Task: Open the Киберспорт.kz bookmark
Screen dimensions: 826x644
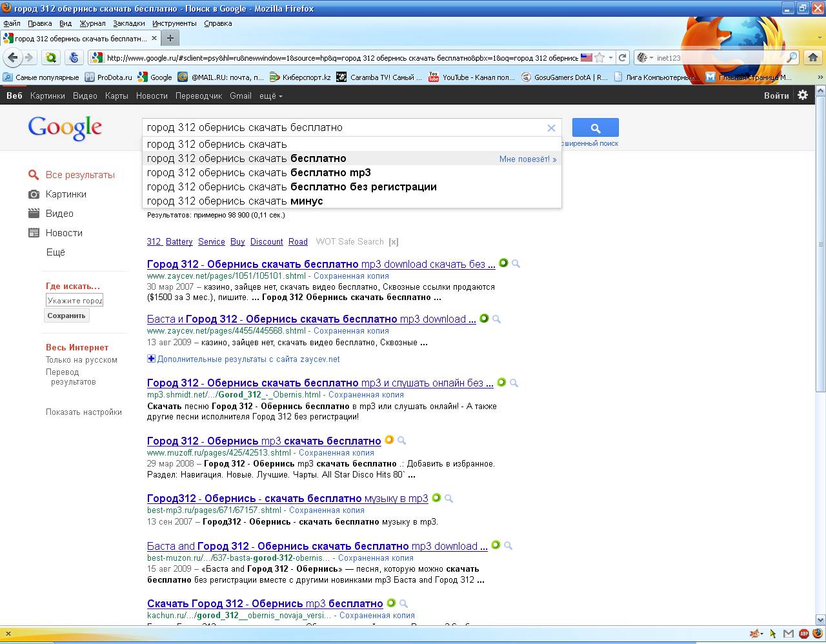Action: tap(301, 77)
